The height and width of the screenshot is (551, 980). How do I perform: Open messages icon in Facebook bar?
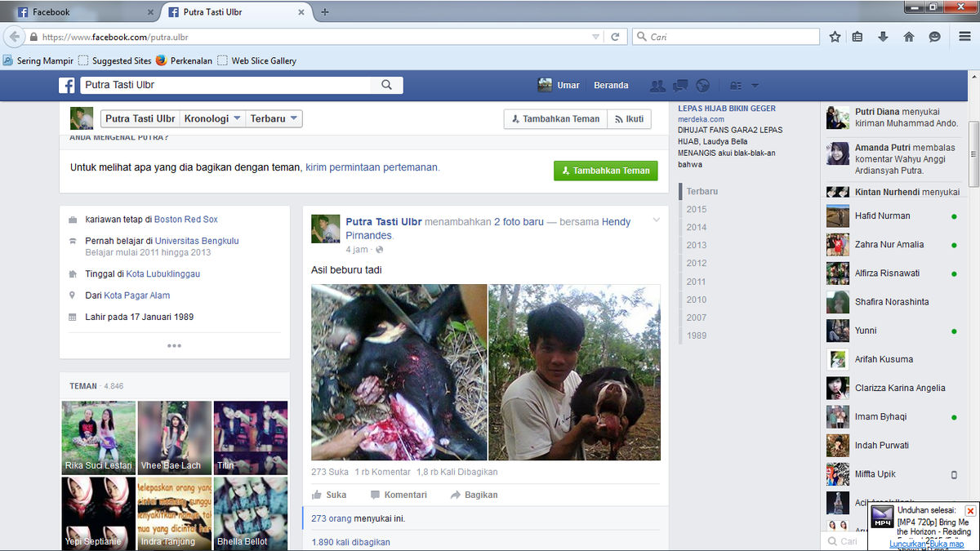[680, 85]
